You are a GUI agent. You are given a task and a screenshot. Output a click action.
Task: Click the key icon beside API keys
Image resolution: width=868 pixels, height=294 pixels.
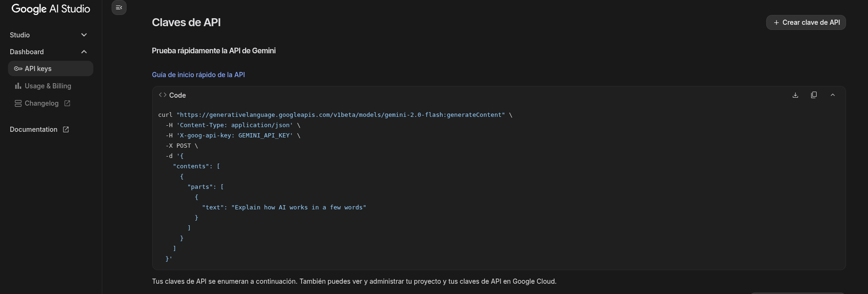click(18, 69)
